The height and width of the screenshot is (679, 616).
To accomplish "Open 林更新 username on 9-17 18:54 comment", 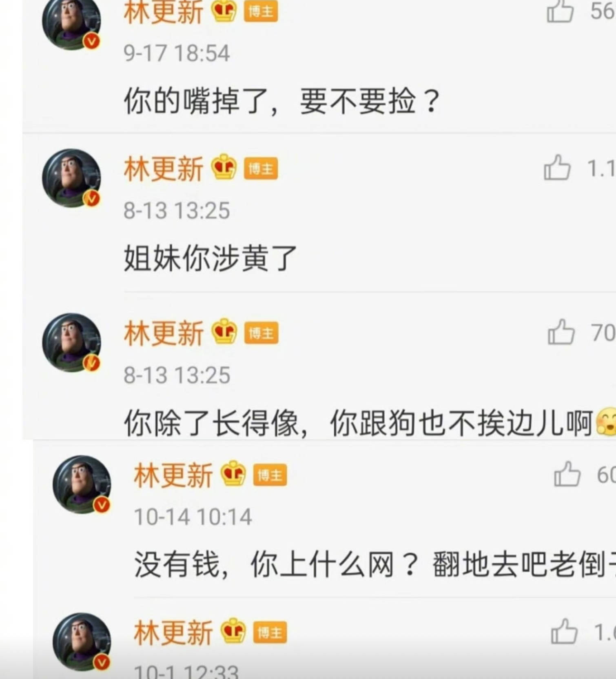I will point(163,11).
